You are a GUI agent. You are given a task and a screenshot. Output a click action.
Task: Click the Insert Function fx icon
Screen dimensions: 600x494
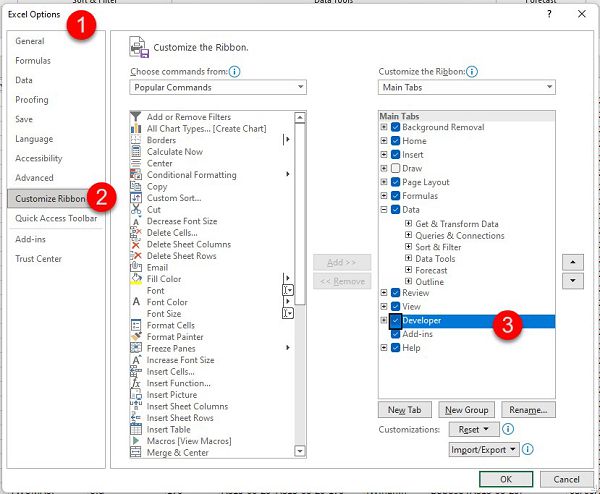(x=135, y=383)
